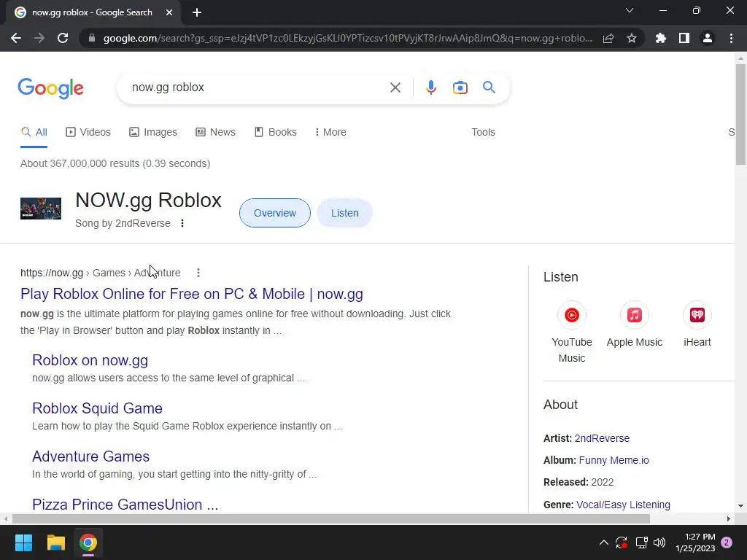The image size is (747, 560).
Task: Open the Pizza Prince GamesUnion sitelink
Action: coord(125,505)
